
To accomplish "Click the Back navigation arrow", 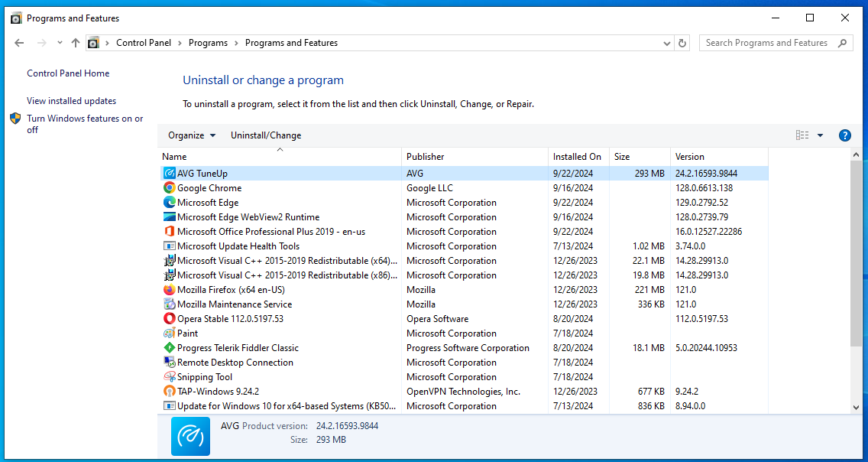I will tap(19, 43).
